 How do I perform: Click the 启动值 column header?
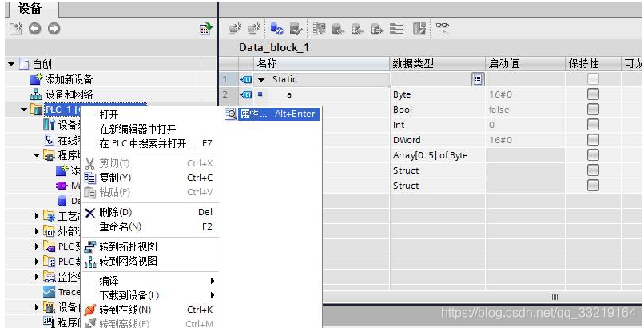(525, 64)
